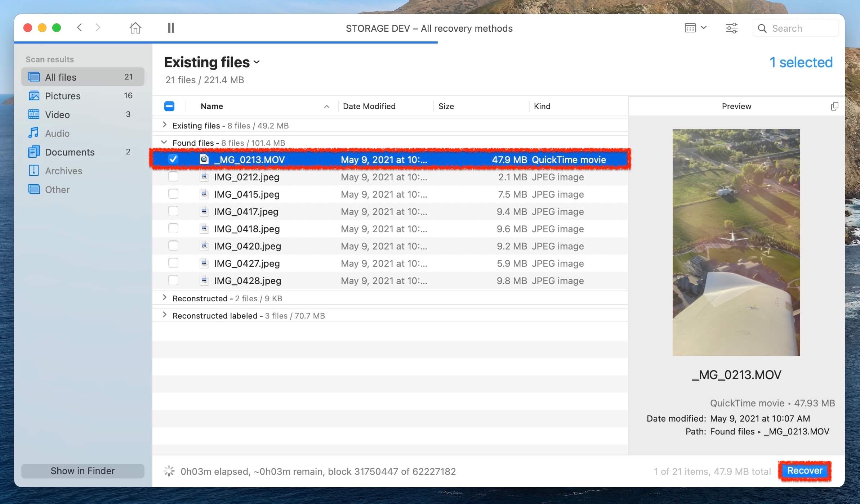Click the Archives category icon in sidebar
This screenshot has height=504, width=860.
pos(34,170)
